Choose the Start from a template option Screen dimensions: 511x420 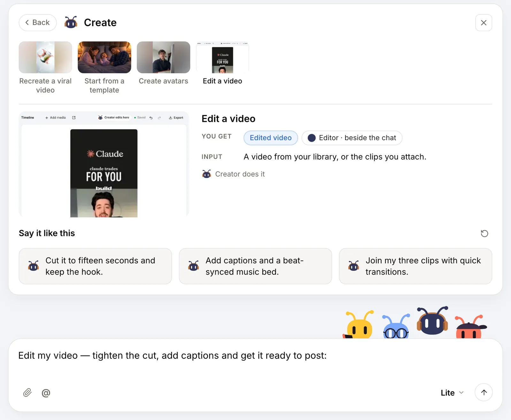point(104,68)
